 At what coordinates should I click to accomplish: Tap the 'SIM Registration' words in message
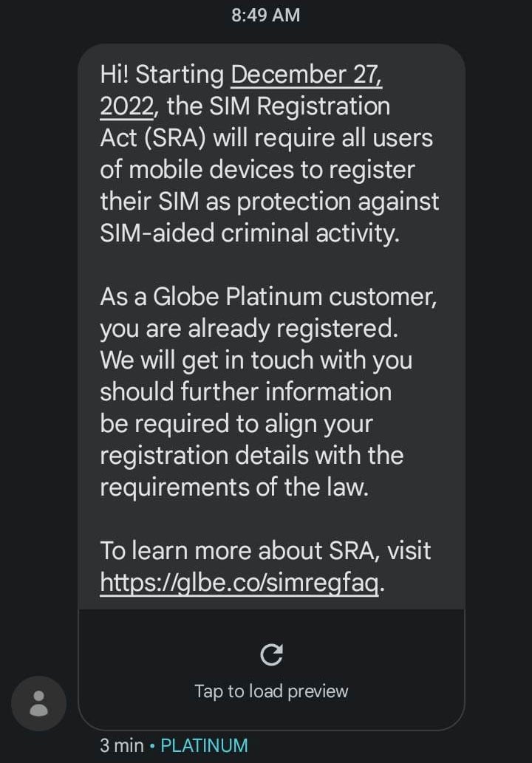[300, 106]
